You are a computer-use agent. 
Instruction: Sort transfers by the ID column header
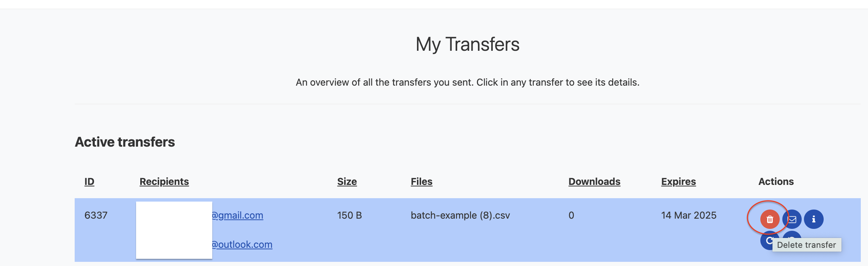[x=89, y=182]
